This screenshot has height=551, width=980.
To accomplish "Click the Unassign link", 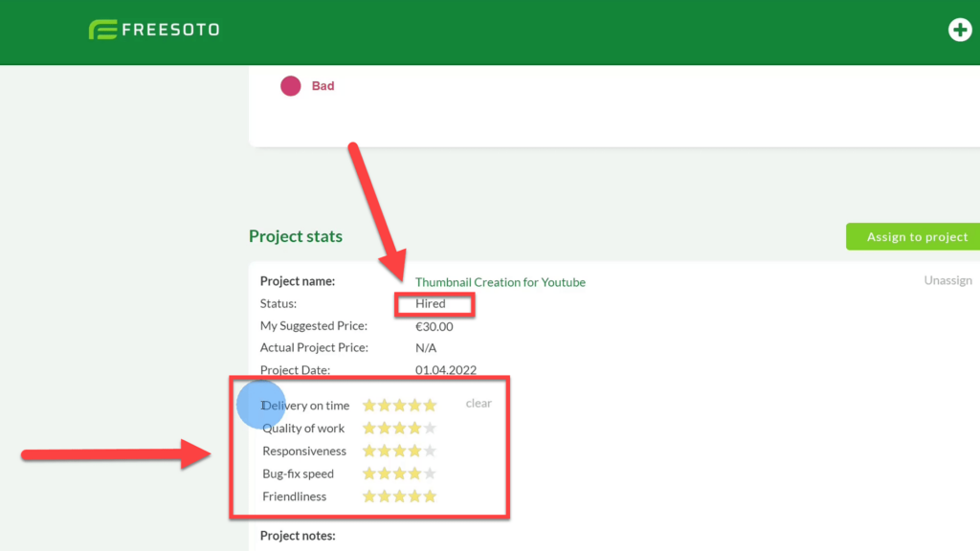I will 947,280.
